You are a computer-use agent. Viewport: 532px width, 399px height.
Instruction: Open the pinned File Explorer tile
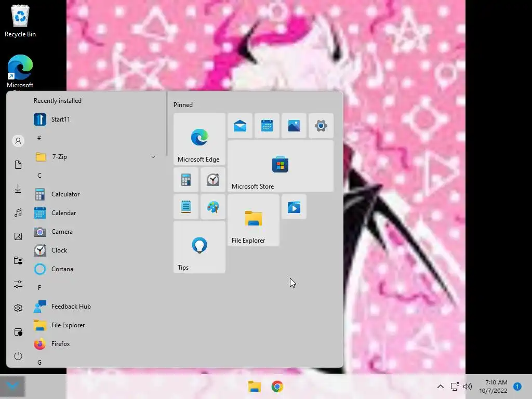click(254, 220)
